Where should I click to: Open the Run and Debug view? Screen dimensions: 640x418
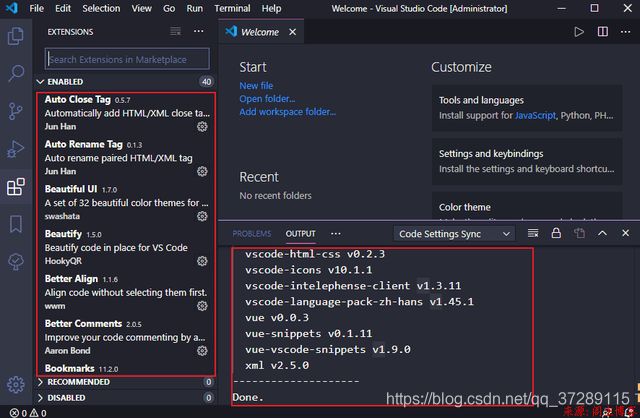pos(16,149)
